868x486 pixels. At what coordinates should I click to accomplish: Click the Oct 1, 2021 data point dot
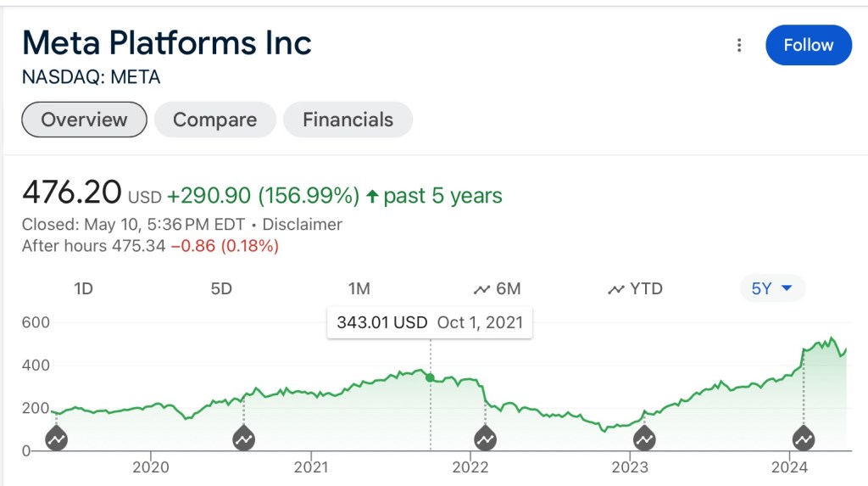pos(430,377)
